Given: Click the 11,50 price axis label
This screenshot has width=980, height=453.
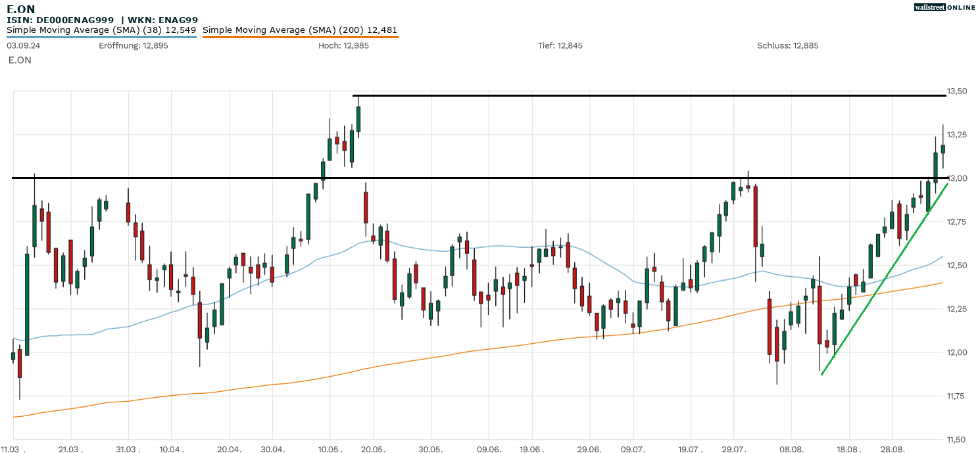Looking at the screenshot, I should 957,439.
